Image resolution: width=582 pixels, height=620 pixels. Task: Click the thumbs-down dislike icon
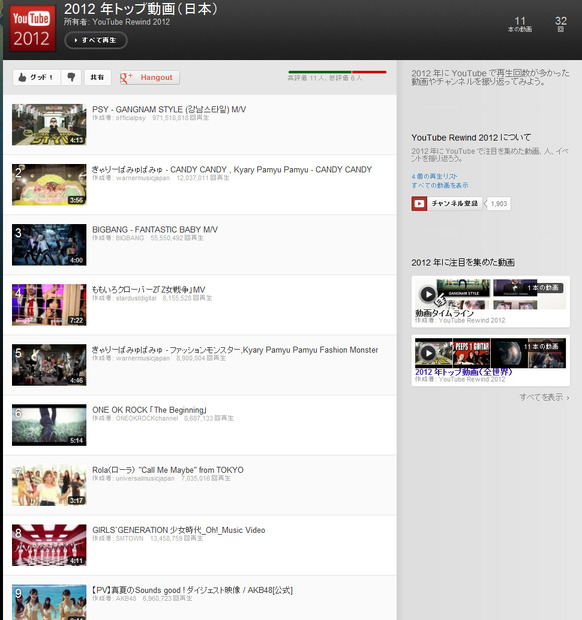pos(71,77)
